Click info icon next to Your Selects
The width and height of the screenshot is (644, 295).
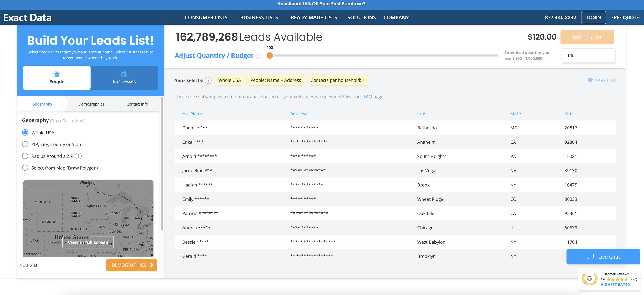(x=208, y=81)
